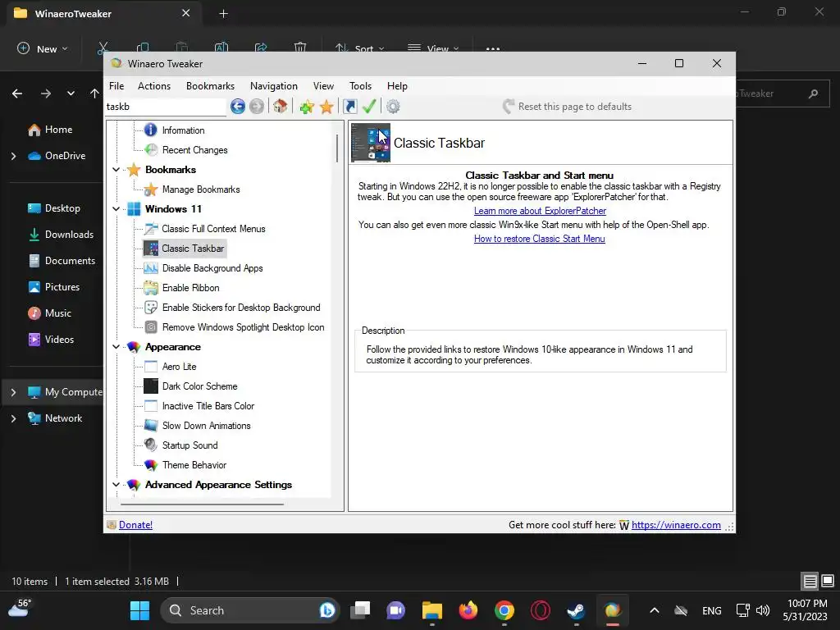Image resolution: width=840 pixels, height=630 pixels.
Task: Open Google Chrome from the taskbar
Action: (x=504, y=610)
